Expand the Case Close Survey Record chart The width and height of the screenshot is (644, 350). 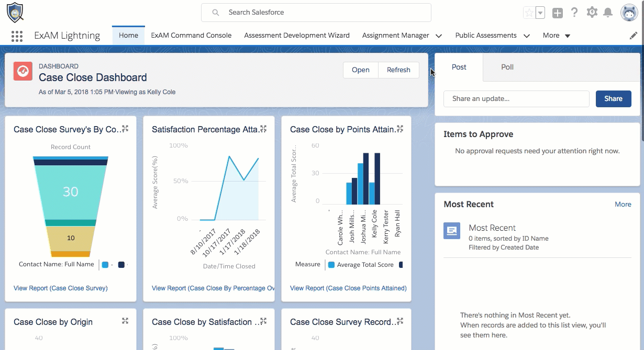[400, 321]
